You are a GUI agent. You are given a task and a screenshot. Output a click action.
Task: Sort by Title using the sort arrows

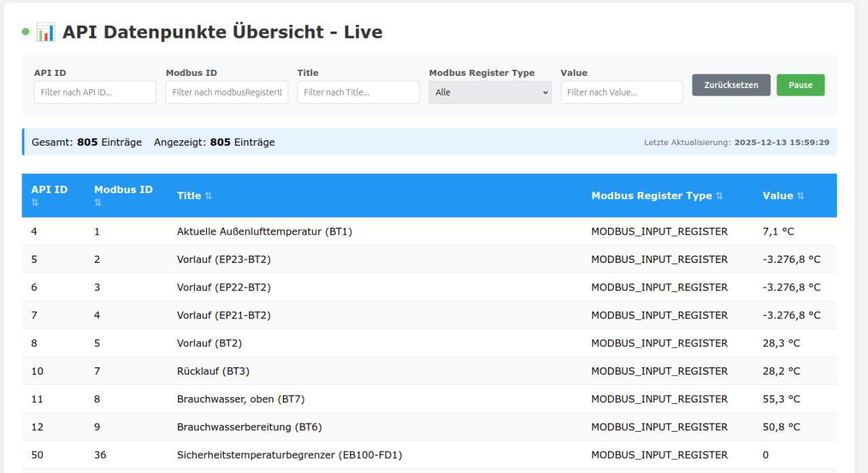(208, 196)
